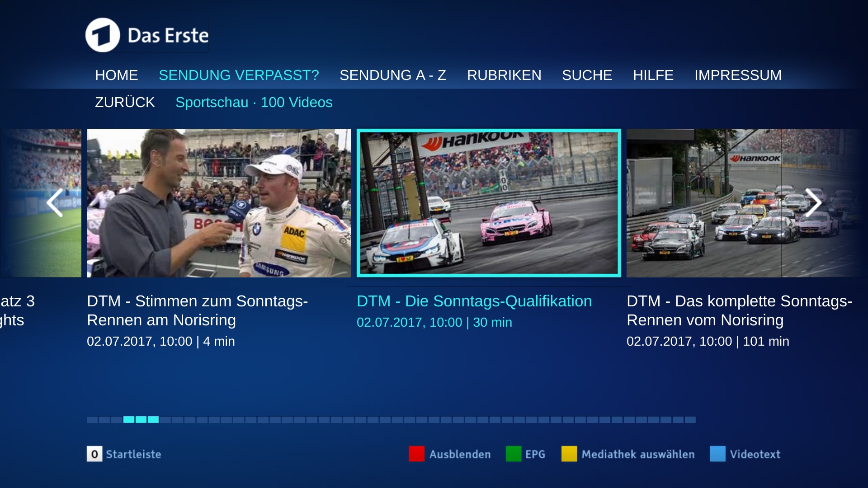Open the SUCHE search page
Image resolution: width=868 pixels, height=488 pixels.
(x=587, y=75)
